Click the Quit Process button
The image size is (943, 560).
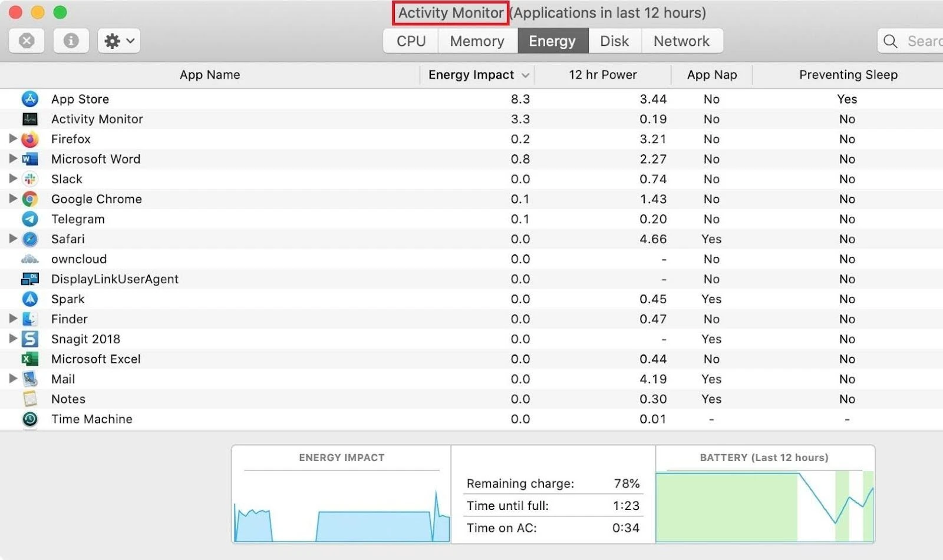[26, 41]
